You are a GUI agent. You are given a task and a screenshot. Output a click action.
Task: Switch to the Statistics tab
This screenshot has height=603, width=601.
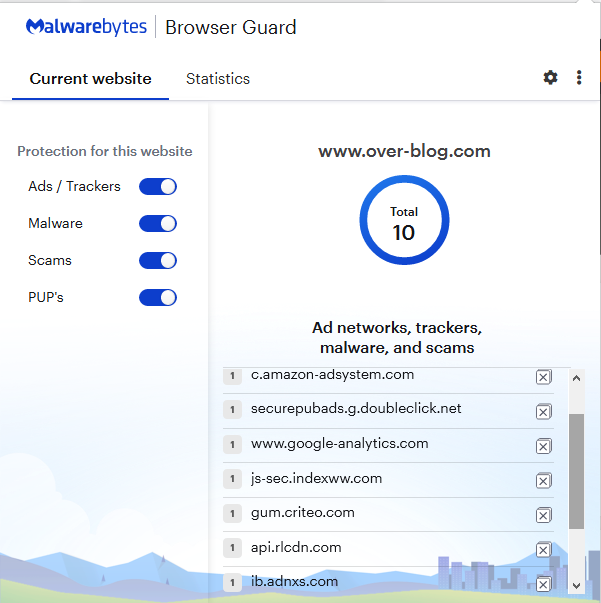[218, 79]
